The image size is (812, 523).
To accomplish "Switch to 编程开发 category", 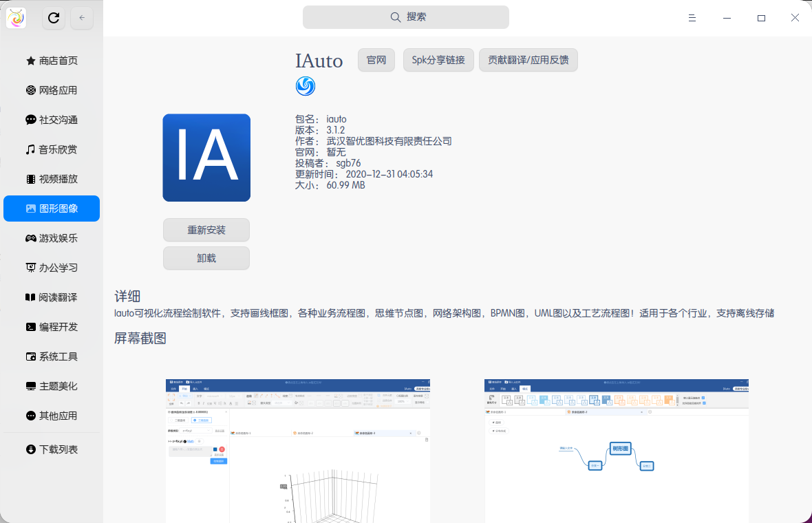I will 52,327.
